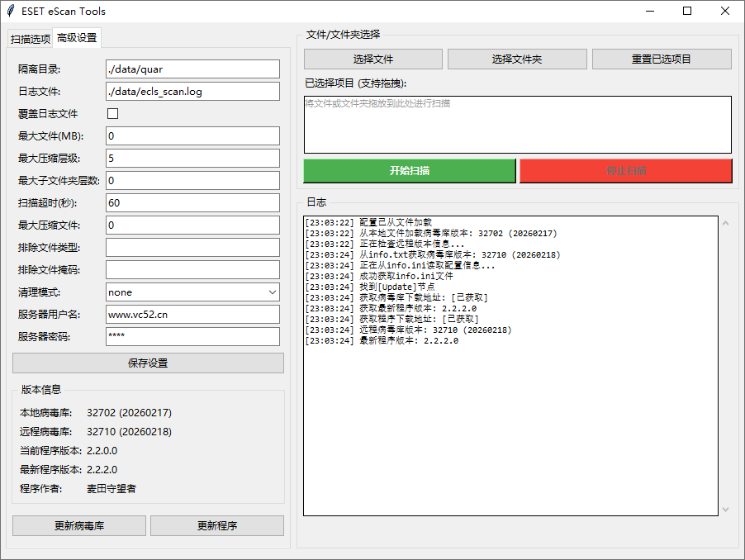Enable the 覆盖日志文件 checkbox
This screenshot has height=560, width=745.
tap(112, 114)
